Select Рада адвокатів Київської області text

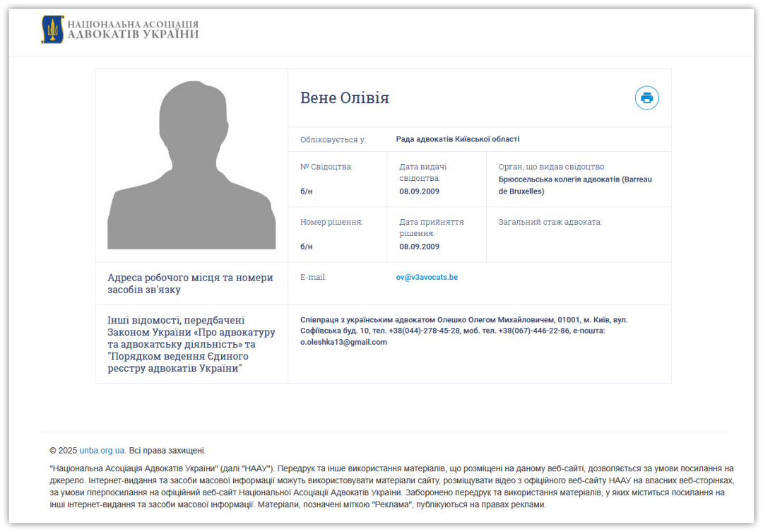(x=457, y=139)
